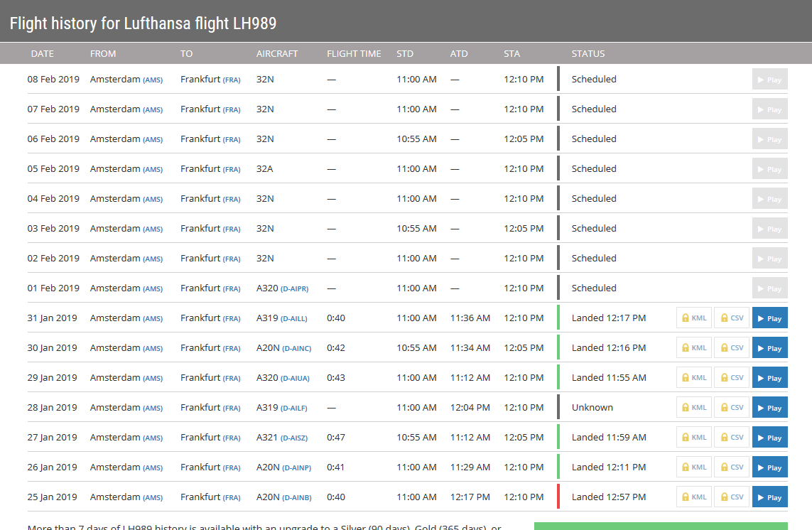Download CSV for 28 Jan 2019 flight
This screenshot has width=812, height=530.
[x=732, y=408]
